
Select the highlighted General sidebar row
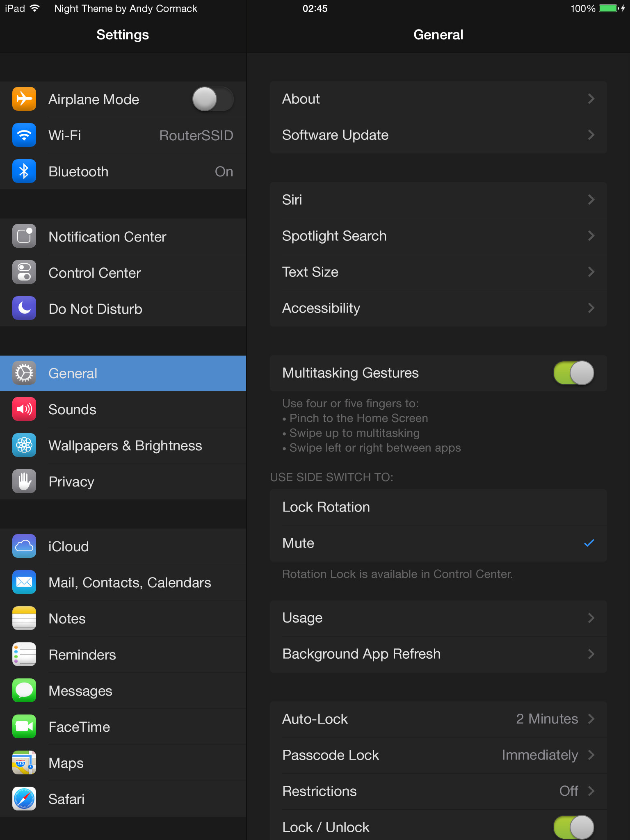(123, 373)
